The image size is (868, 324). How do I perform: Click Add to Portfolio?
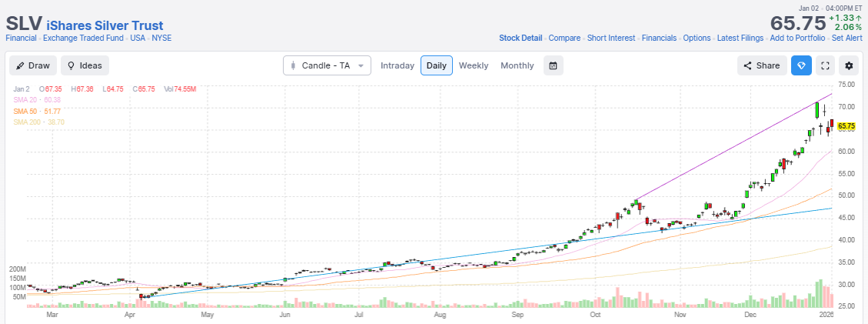click(x=797, y=38)
